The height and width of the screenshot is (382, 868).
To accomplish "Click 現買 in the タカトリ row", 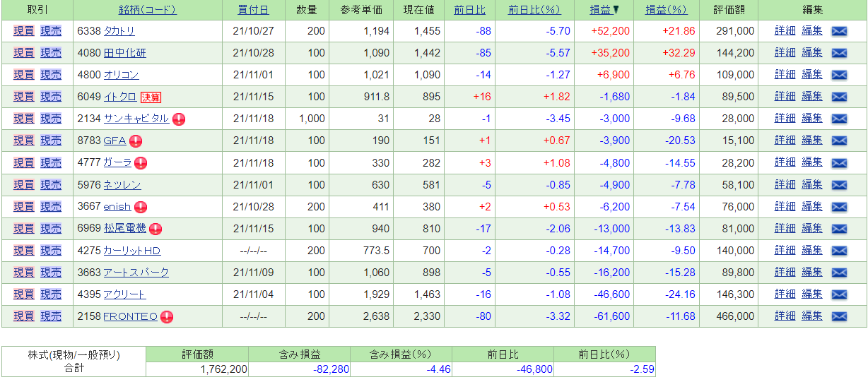I will point(23,31).
